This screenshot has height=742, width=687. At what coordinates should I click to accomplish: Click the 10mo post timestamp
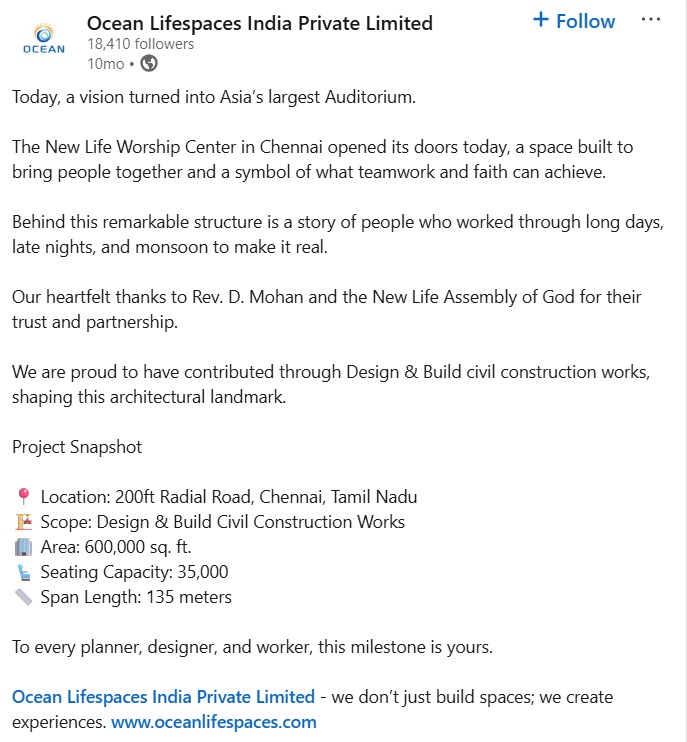click(x=106, y=64)
